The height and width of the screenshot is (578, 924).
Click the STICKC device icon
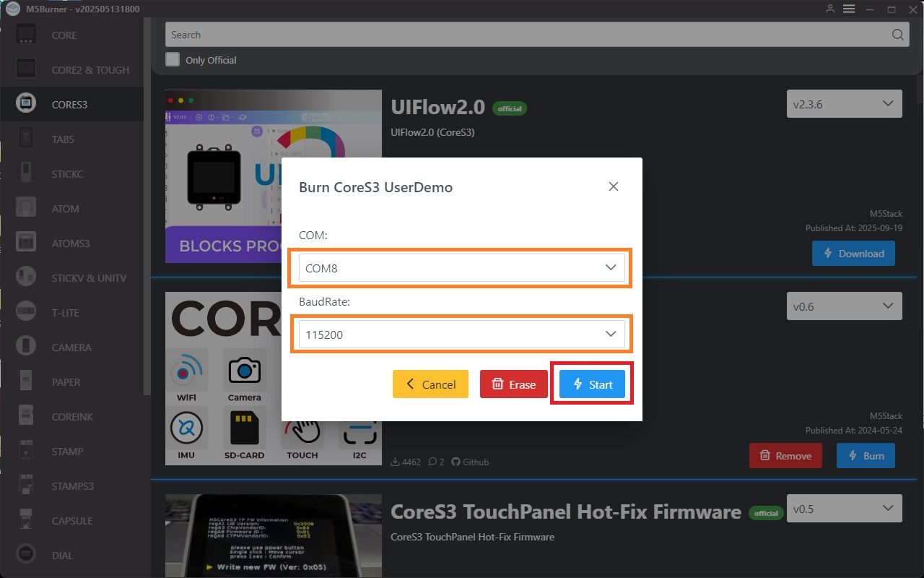coord(26,173)
